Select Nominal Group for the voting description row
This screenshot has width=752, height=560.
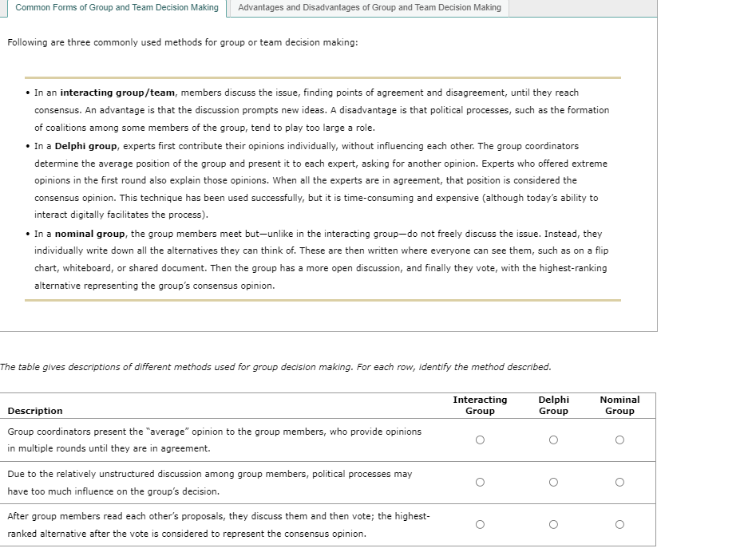click(x=619, y=523)
